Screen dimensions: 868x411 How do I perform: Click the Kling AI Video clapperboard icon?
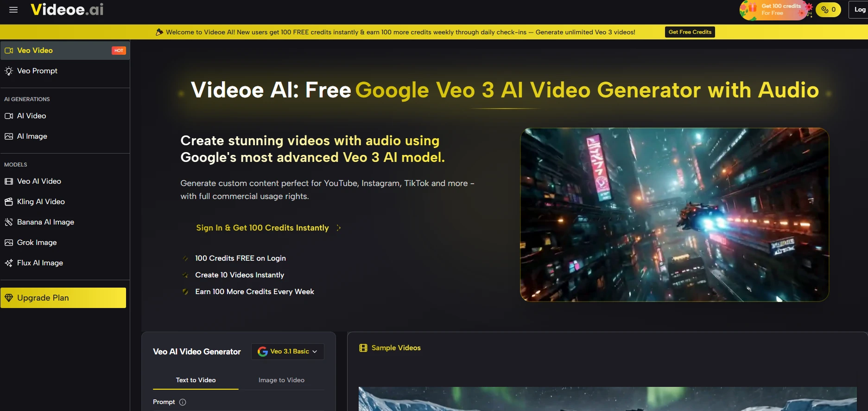[9, 202]
